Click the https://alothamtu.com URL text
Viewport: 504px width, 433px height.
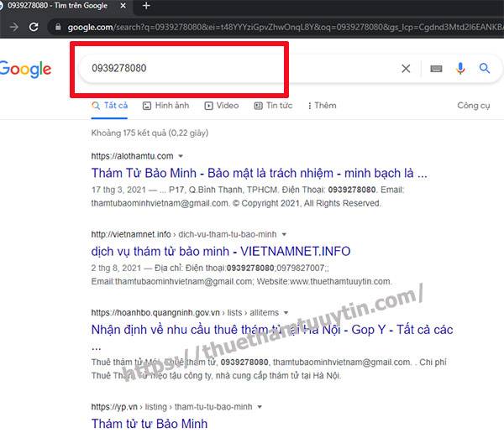point(132,156)
